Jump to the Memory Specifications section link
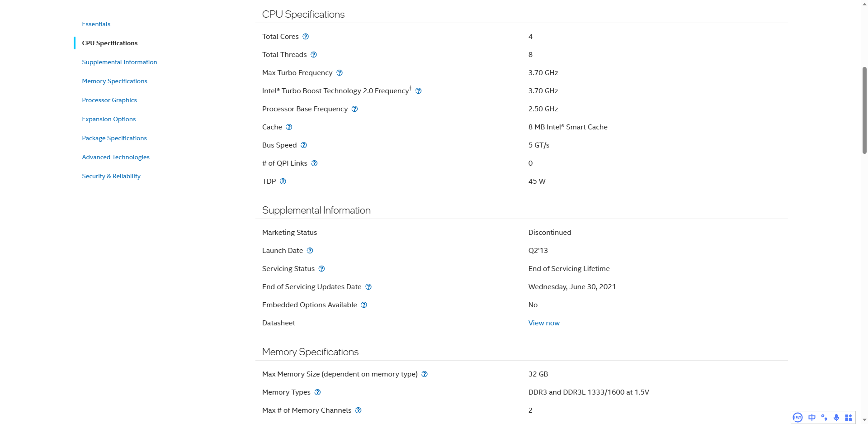Screen dimensions: 868x424 pyautogui.click(x=114, y=81)
